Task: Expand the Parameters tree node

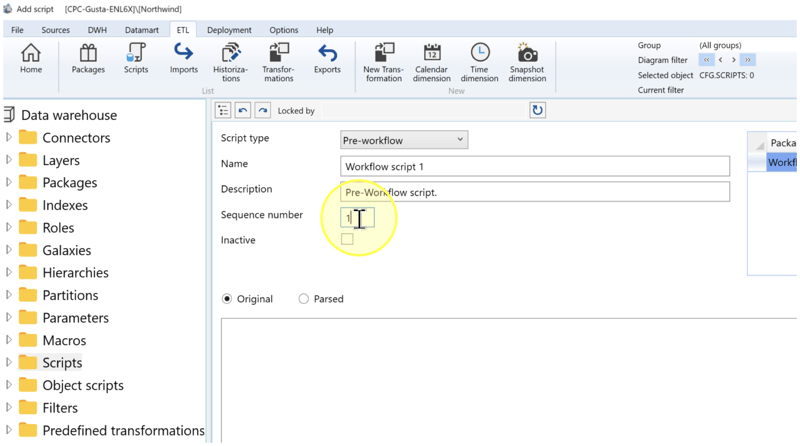Action: 9,317
